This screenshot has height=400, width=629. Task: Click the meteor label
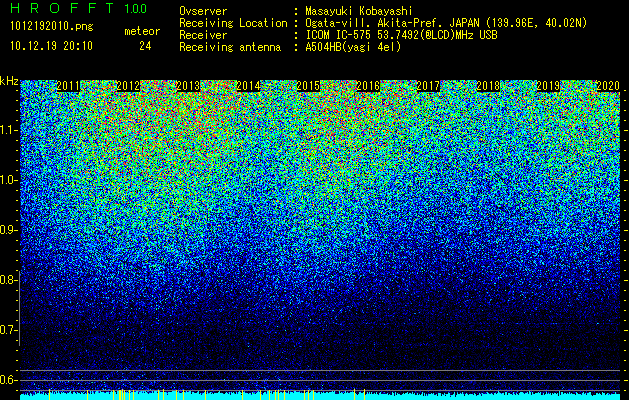click(142, 31)
